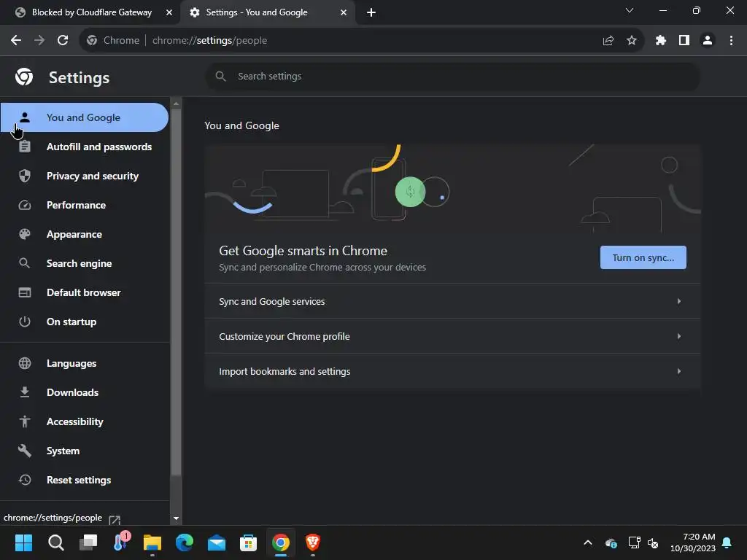
Task: Open Default browser settings
Action: (x=85, y=292)
